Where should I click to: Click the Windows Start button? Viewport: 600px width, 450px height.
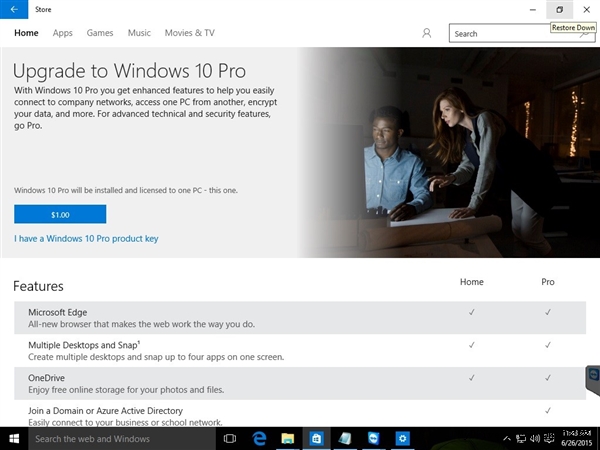click(14, 438)
